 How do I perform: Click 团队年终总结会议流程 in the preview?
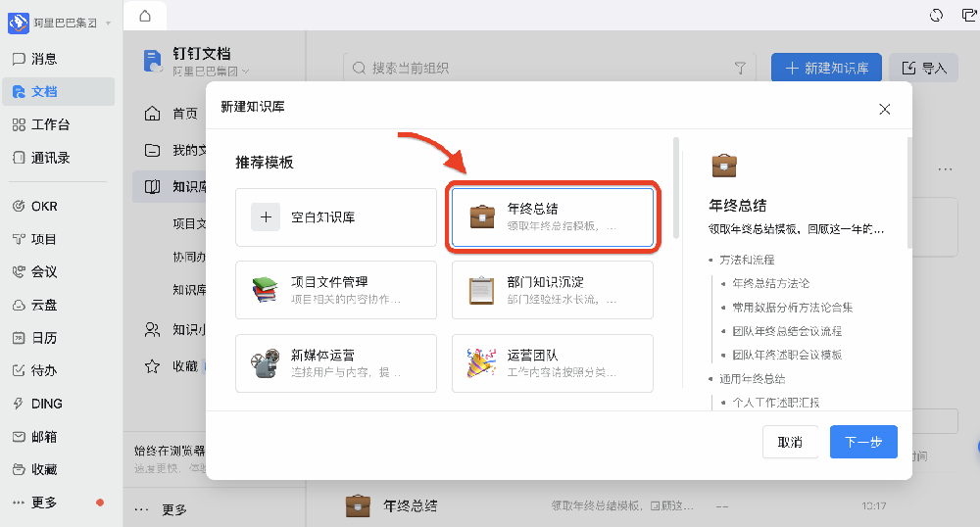787,331
